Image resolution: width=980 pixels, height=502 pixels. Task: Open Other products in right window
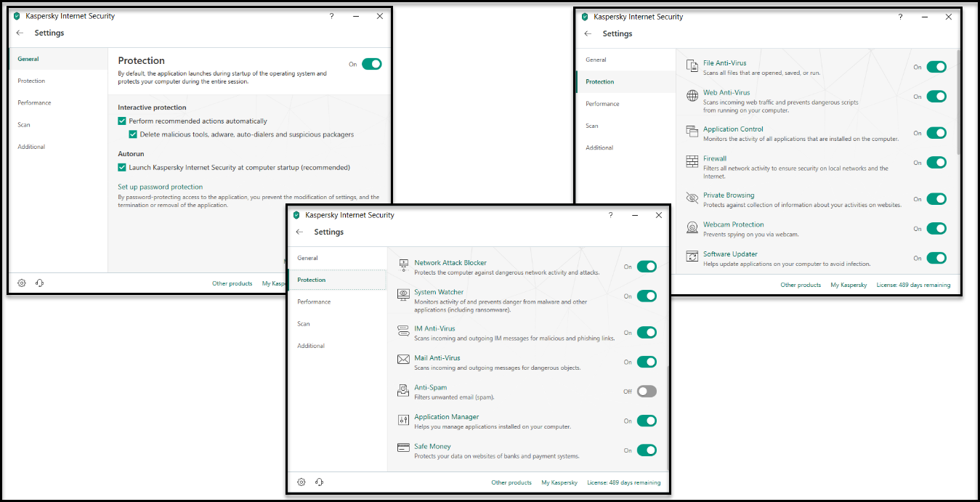tap(801, 285)
